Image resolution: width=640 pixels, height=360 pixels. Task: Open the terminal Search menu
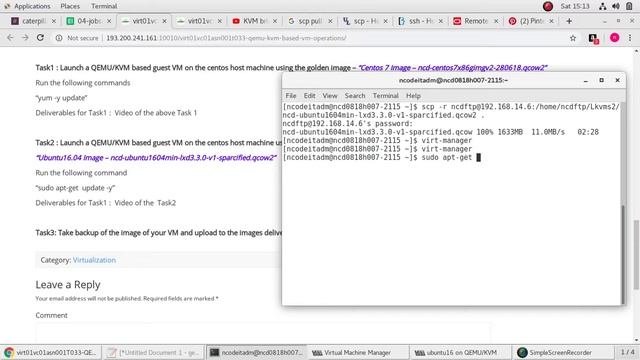point(355,96)
